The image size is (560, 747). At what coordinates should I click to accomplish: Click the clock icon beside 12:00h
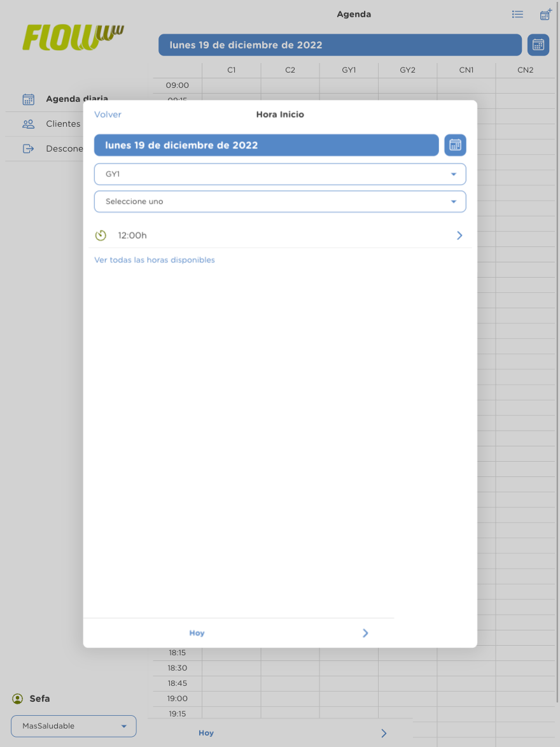pyautogui.click(x=101, y=236)
